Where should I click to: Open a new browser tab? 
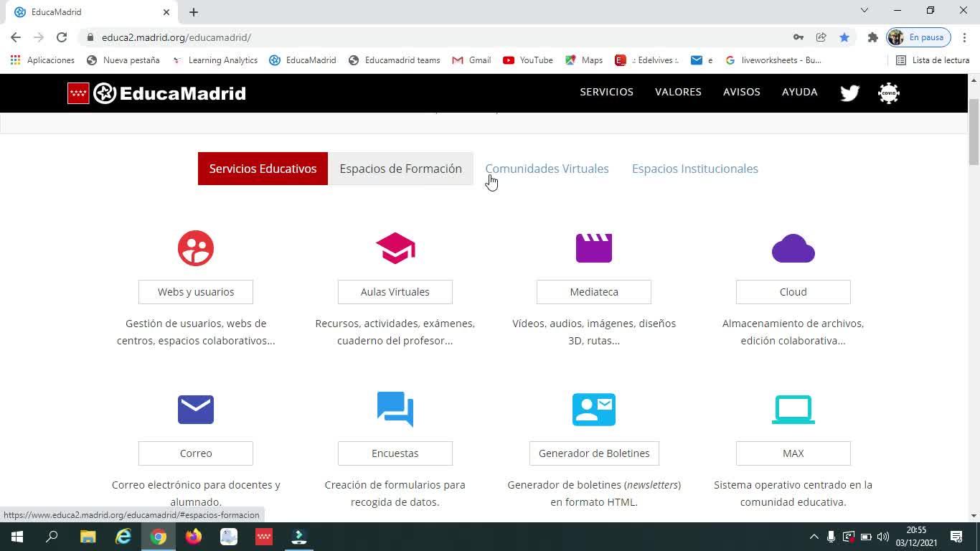click(194, 12)
